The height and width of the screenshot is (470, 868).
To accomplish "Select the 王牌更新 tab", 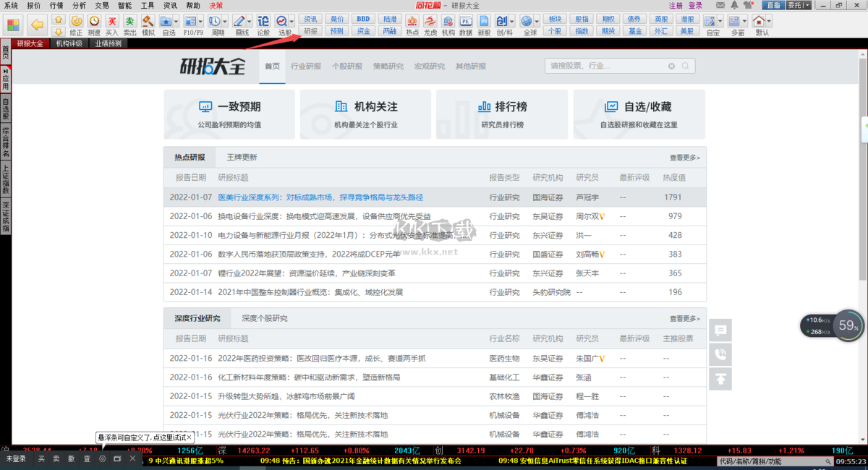I will coord(242,157).
